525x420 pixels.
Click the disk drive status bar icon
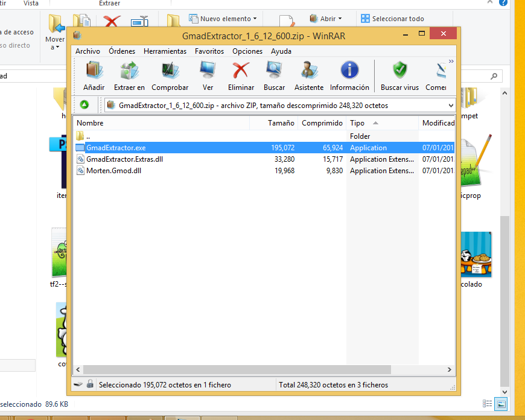pos(78,384)
